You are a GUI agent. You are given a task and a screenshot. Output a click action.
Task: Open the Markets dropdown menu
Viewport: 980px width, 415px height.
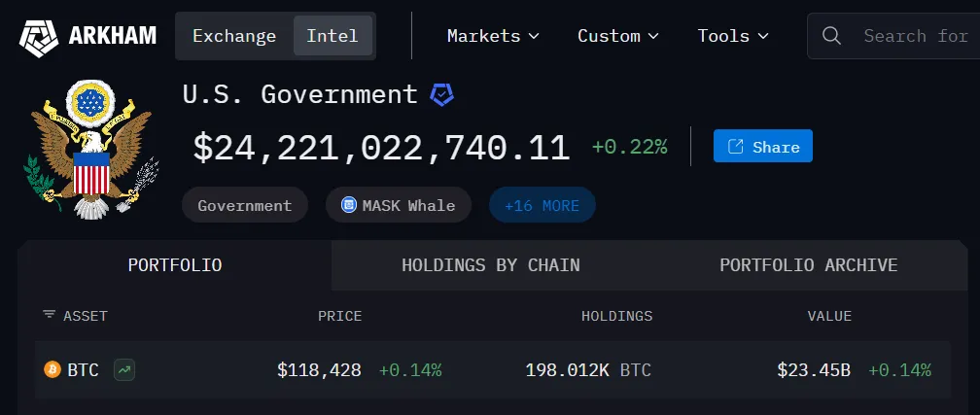point(493,36)
